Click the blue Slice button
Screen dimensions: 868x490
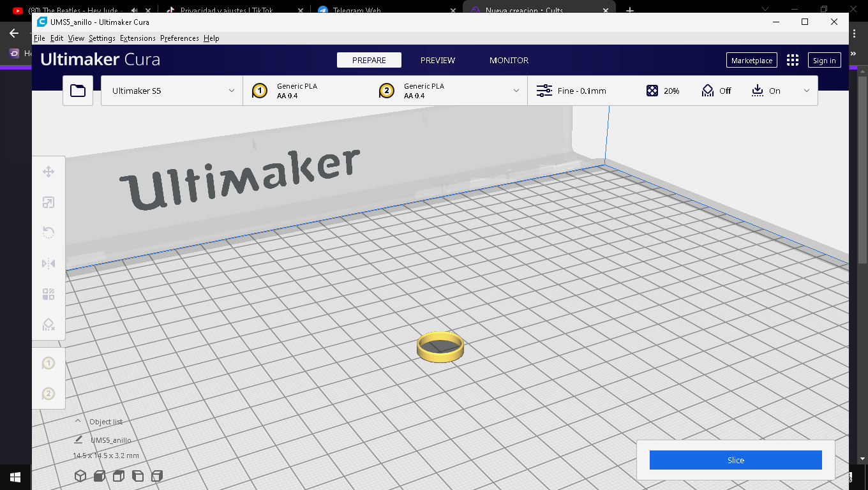point(735,460)
